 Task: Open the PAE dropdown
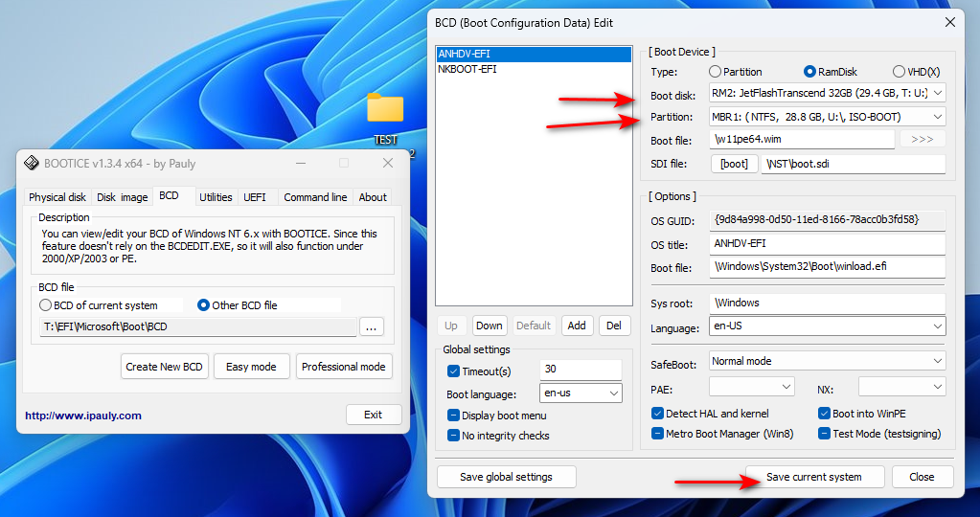(752, 387)
